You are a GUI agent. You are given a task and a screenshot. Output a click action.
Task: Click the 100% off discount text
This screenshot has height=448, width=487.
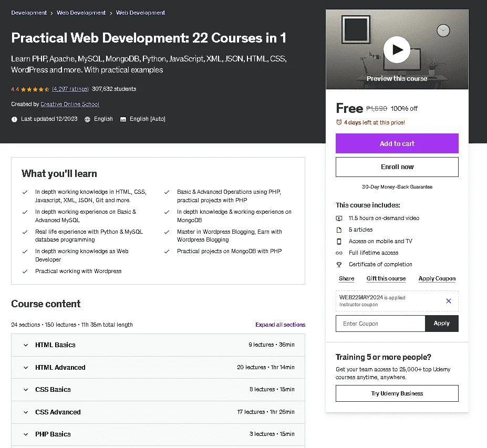404,108
